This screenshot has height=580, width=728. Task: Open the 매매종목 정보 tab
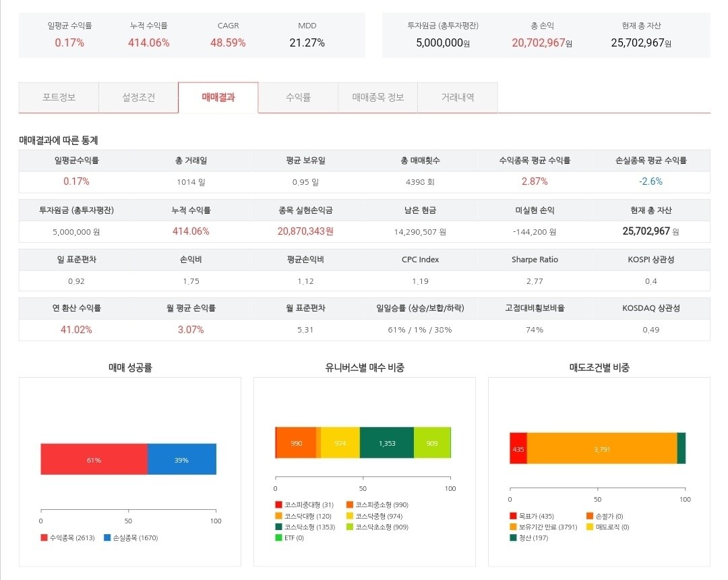tap(377, 97)
